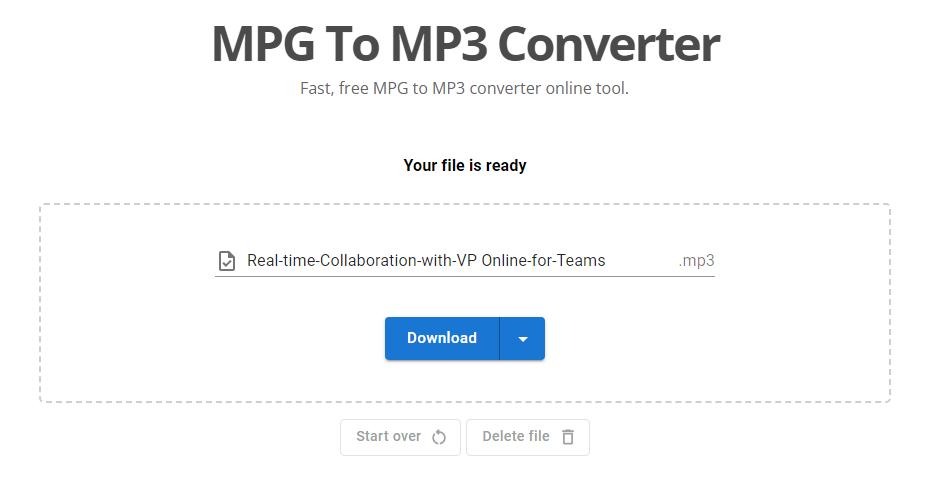Click the trash can icon
This screenshot has width=929, height=492.
tap(568, 437)
